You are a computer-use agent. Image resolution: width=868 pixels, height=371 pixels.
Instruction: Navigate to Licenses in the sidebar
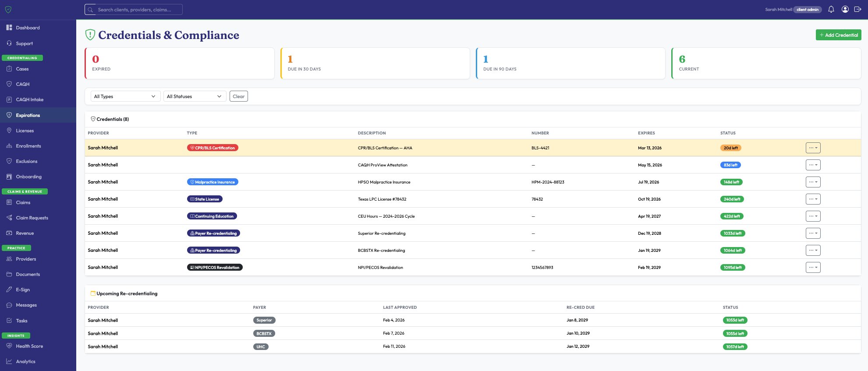click(x=25, y=131)
